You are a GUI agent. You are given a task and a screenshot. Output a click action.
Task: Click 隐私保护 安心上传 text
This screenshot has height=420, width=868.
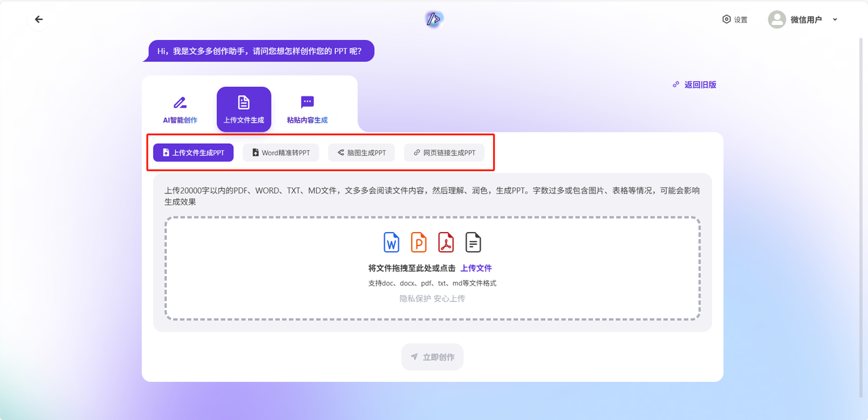[432, 299]
